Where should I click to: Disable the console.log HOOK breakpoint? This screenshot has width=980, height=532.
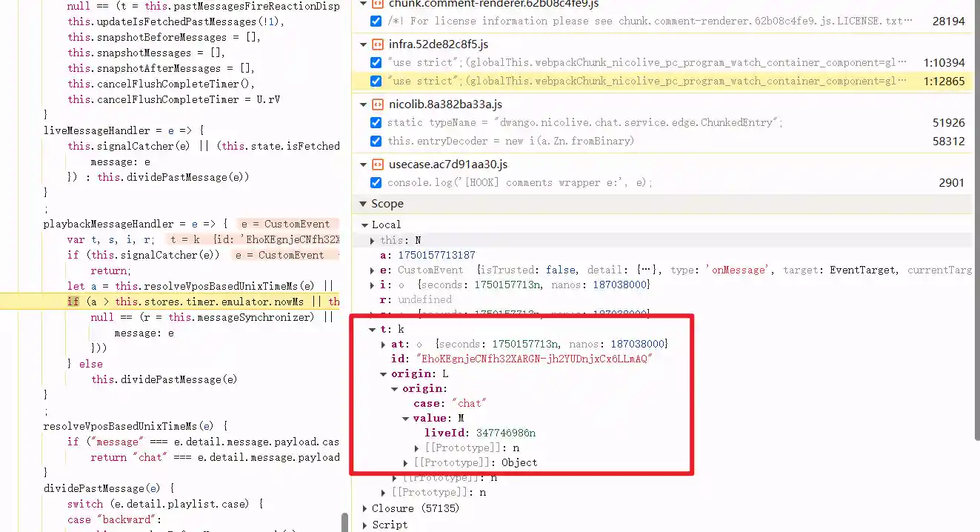pyautogui.click(x=376, y=183)
